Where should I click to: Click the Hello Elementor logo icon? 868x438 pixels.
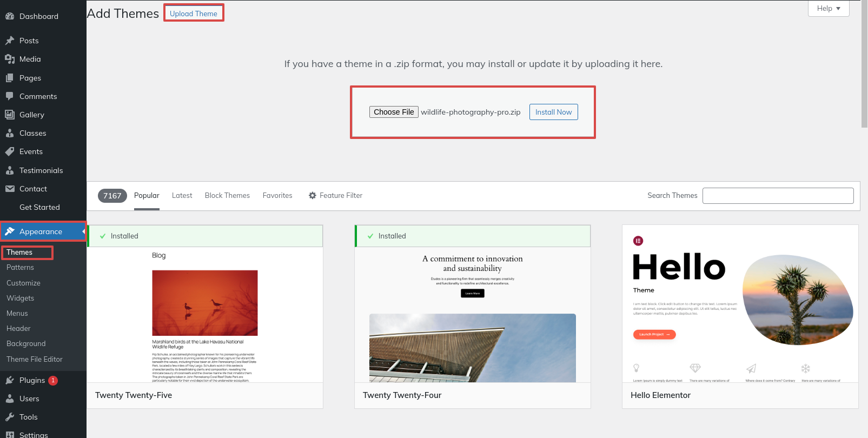coord(638,241)
